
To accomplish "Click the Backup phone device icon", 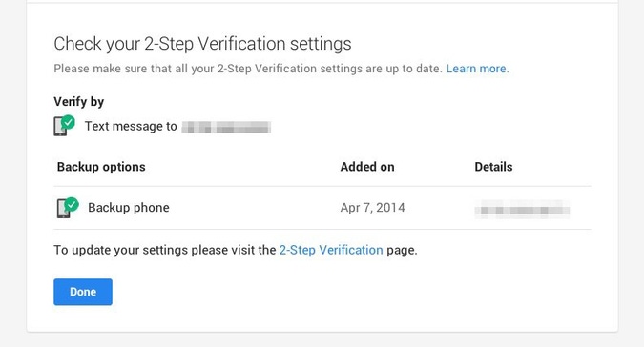I will [x=63, y=209].
